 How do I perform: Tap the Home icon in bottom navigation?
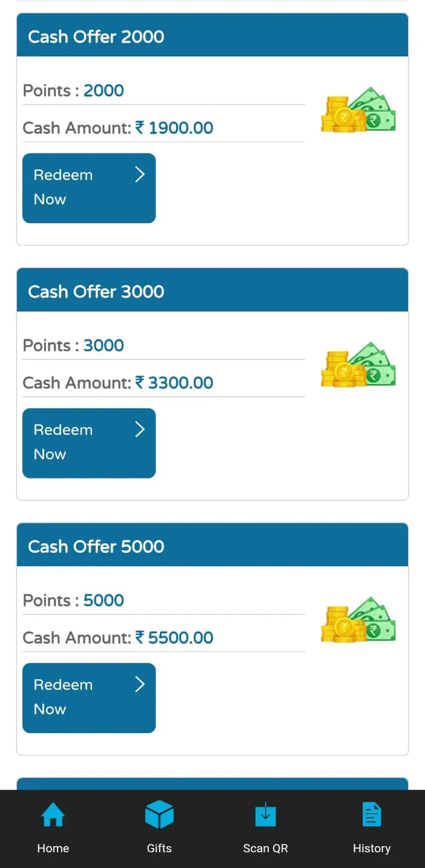coord(53,814)
